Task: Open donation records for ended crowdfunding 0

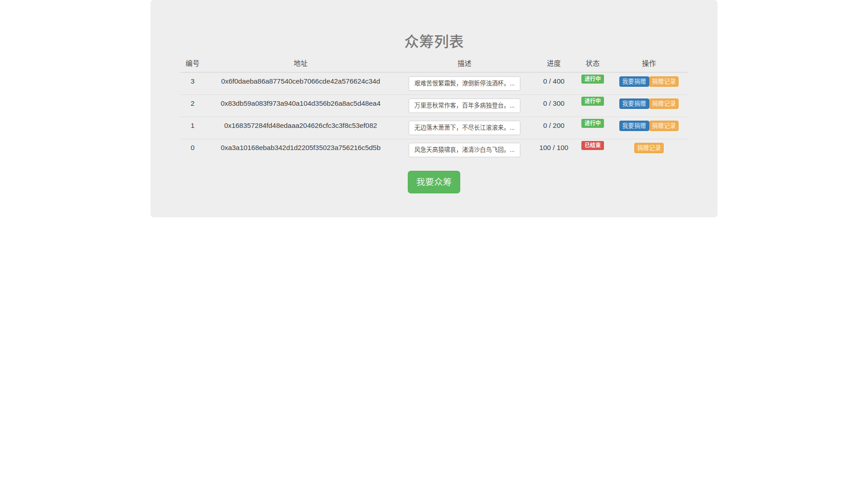Action: pos(649,148)
